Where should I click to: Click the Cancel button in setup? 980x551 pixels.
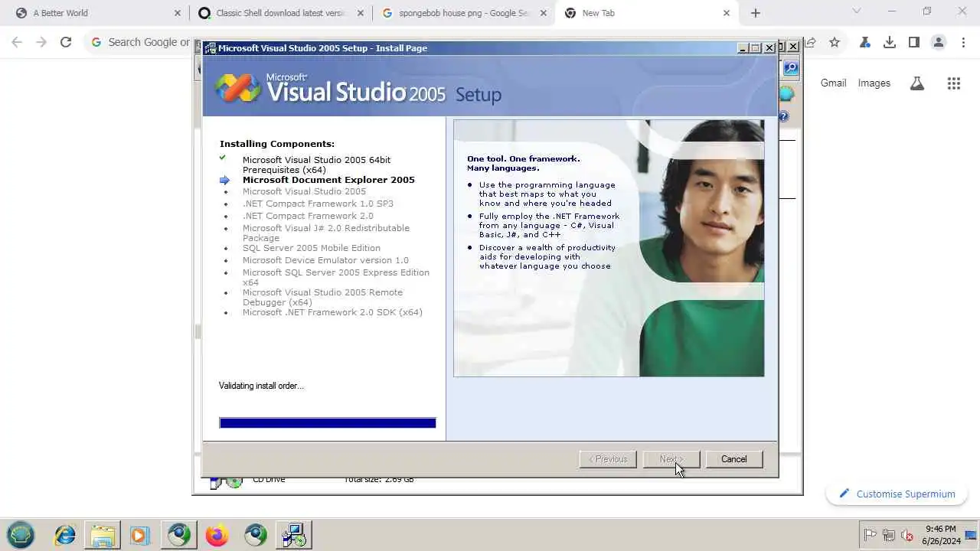pyautogui.click(x=733, y=459)
